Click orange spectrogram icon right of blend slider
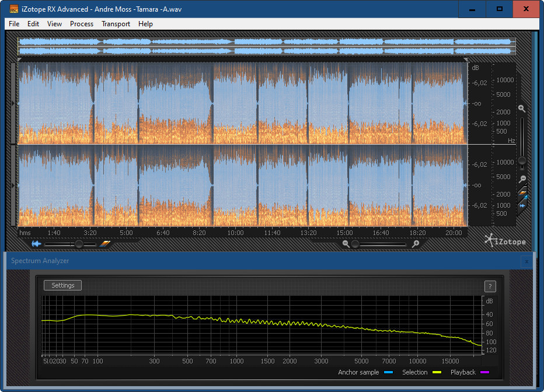Screen dimensions: 544x392 pyautogui.click(x=105, y=244)
